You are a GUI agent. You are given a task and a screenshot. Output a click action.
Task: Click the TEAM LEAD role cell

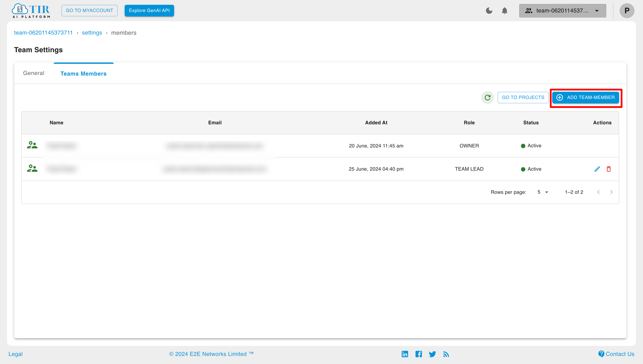click(x=469, y=169)
